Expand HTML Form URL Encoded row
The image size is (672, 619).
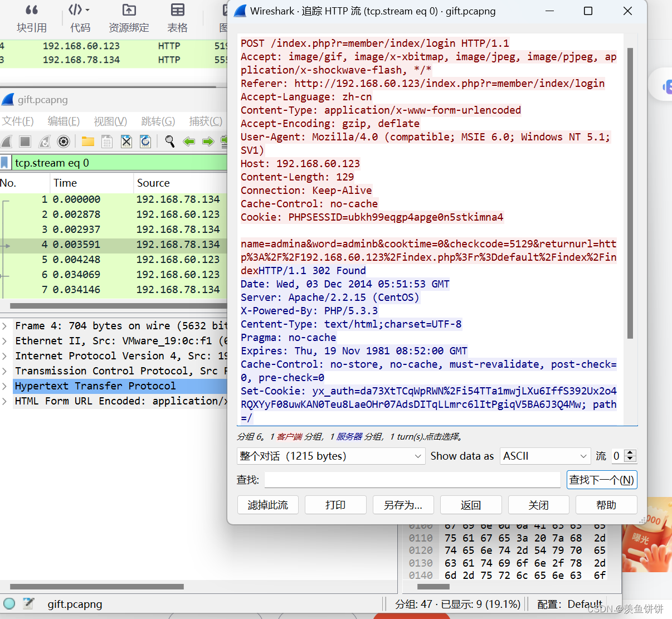click(4, 401)
